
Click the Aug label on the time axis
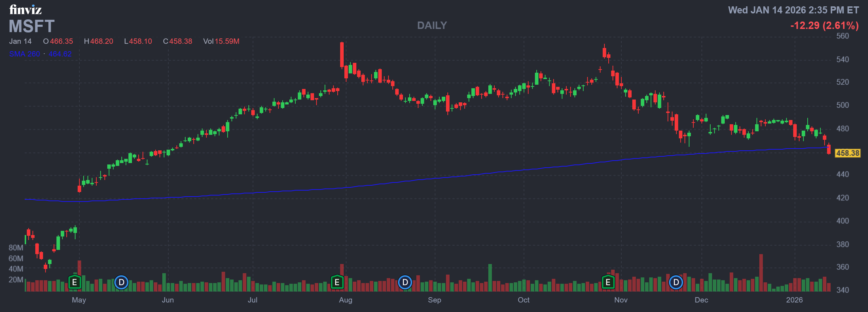[x=345, y=300]
